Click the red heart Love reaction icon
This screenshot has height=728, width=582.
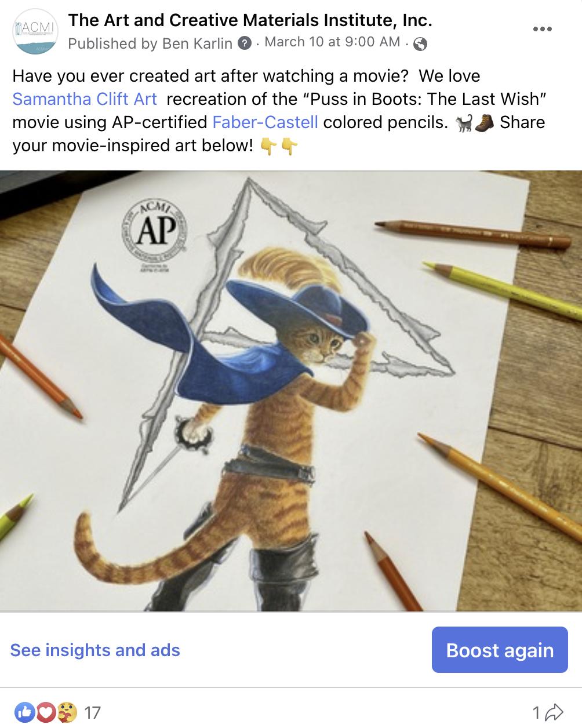pyautogui.click(x=45, y=712)
